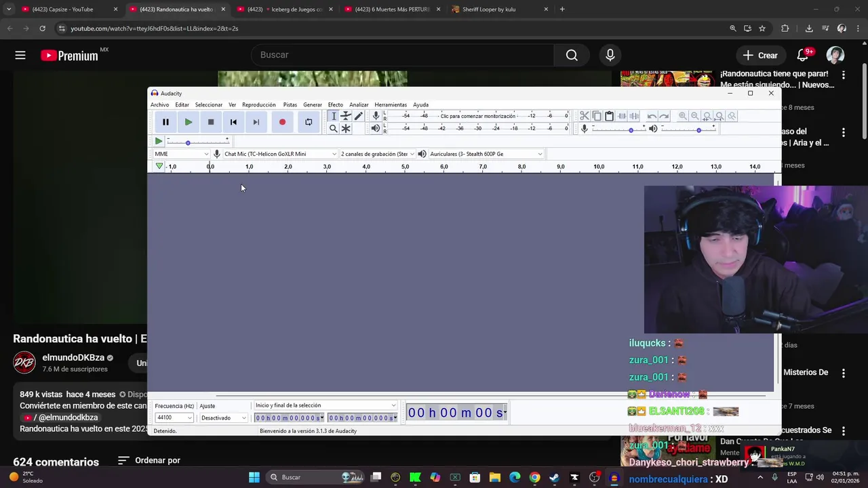Click Fit project to width icon
868x488 pixels.
pyautogui.click(x=719, y=116)
